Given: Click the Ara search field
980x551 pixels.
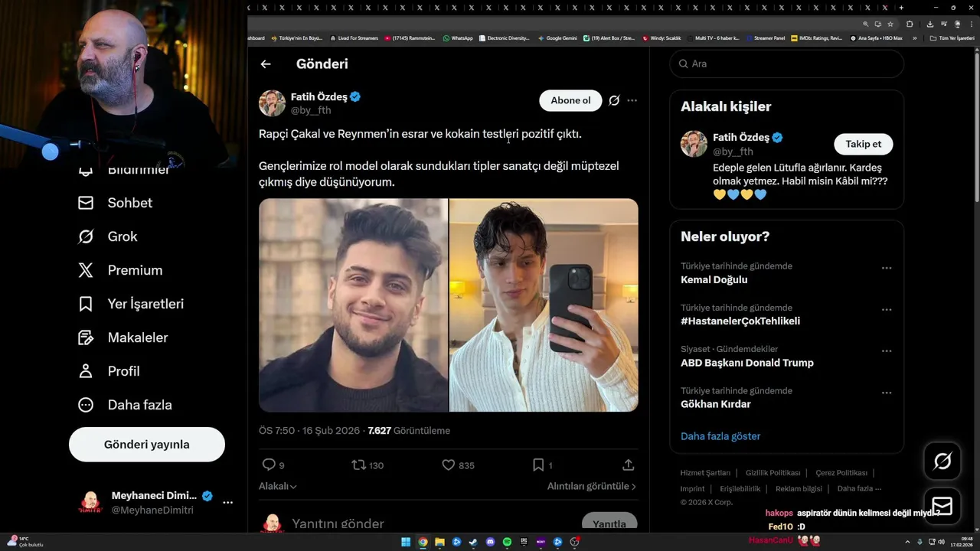Looking at the screenshot, I should coord(787,64).
